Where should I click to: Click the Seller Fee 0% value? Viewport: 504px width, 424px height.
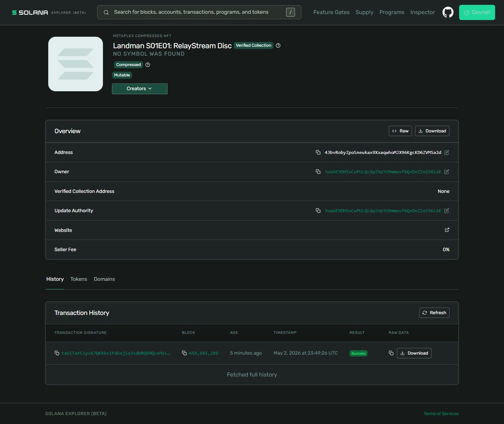pos(446,250)
